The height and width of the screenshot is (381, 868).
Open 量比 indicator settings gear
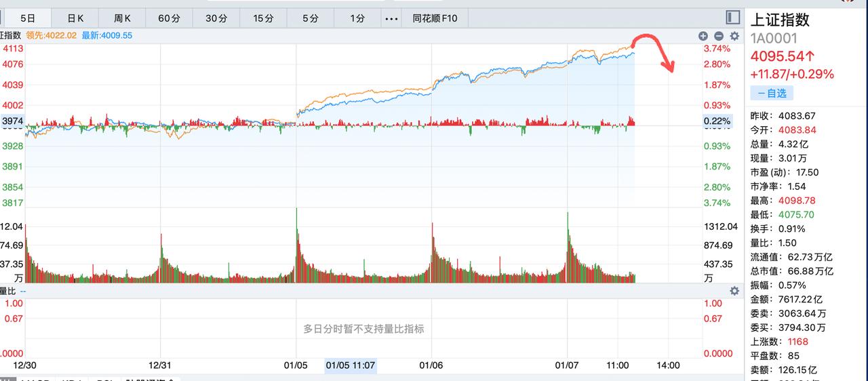pos(734,291)
